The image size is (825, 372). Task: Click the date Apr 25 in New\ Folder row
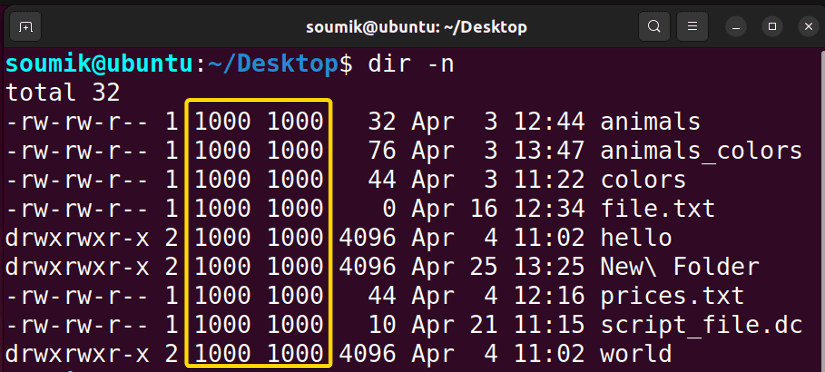coord(455,267)
